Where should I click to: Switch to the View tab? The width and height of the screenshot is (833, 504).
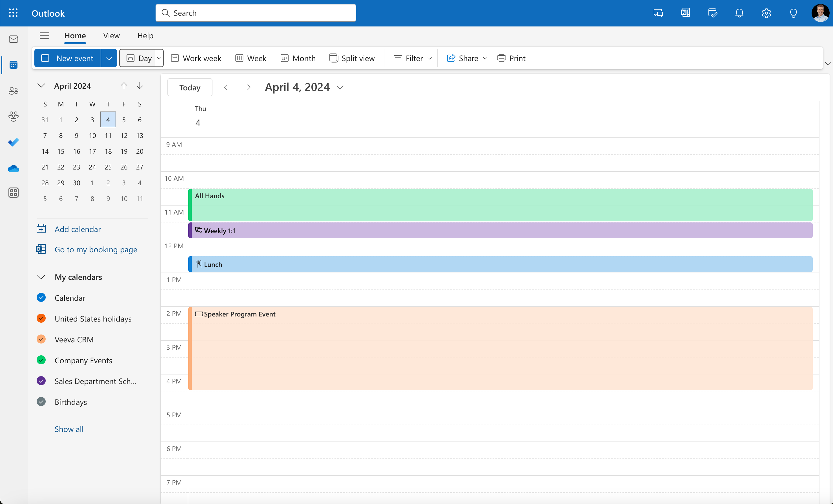(x=111, y=35)
